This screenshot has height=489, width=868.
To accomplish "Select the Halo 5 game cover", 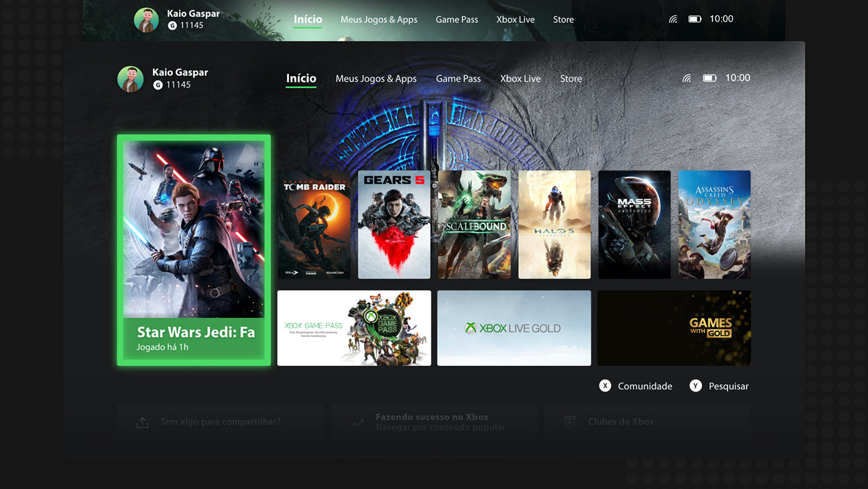I will [x=554, y=225].
